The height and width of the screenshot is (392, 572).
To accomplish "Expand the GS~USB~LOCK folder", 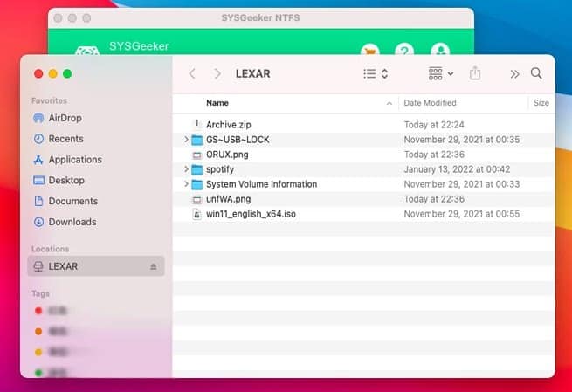I will pos(186,140).
